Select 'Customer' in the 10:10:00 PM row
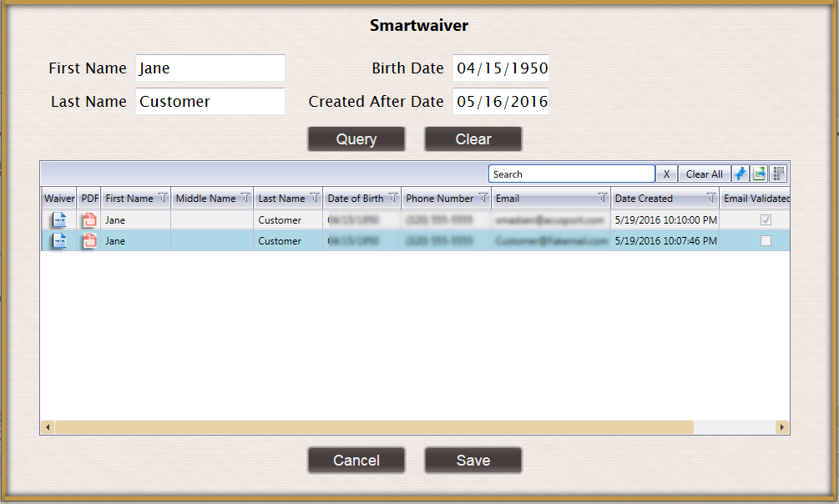This screenshot has width=839, height=504. tap(288, 220)
